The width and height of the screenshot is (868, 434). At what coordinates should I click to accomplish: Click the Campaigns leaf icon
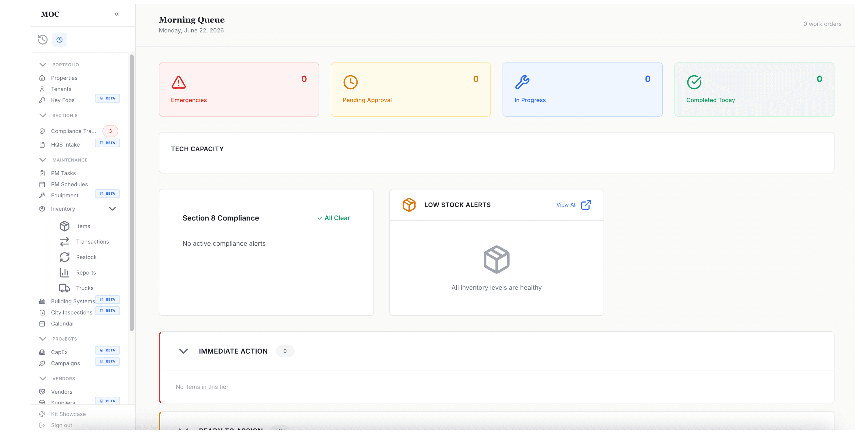point(42,363)
